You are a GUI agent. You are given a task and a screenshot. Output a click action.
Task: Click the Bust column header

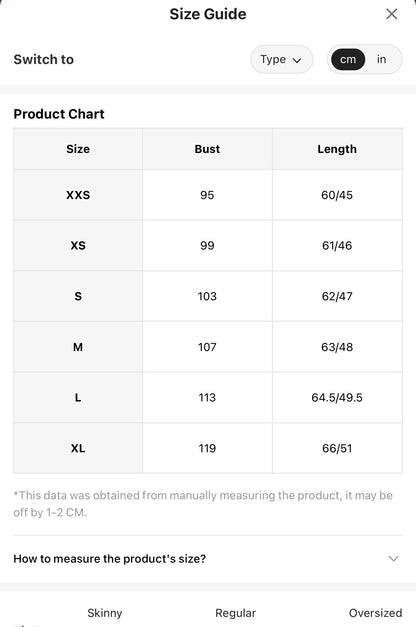click(207, 149)
